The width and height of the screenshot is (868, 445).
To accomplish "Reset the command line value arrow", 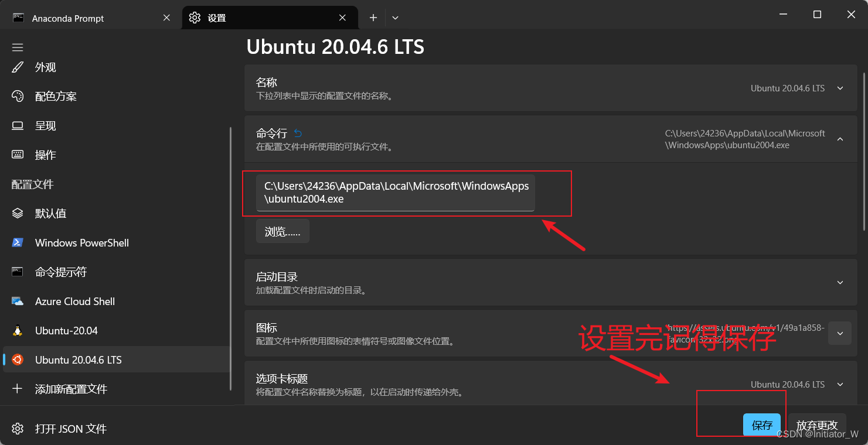I will point(298,133).
